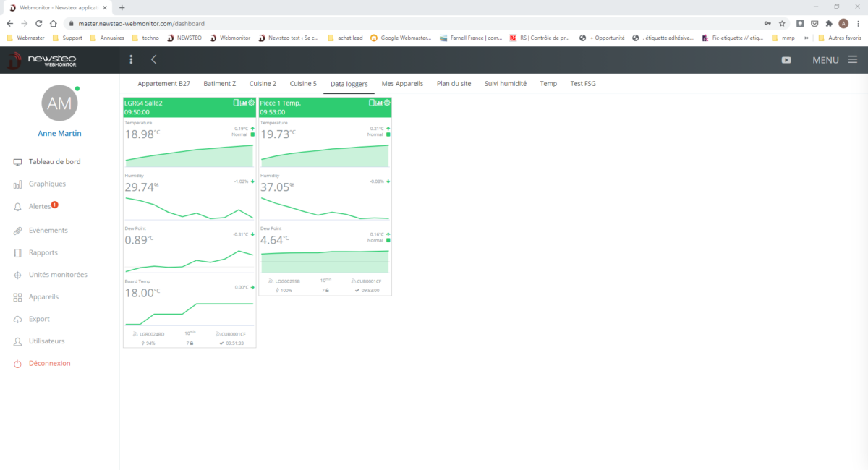Switch to Test FSG tab
Screen dimensions: 868x470
tap(583, 84)
